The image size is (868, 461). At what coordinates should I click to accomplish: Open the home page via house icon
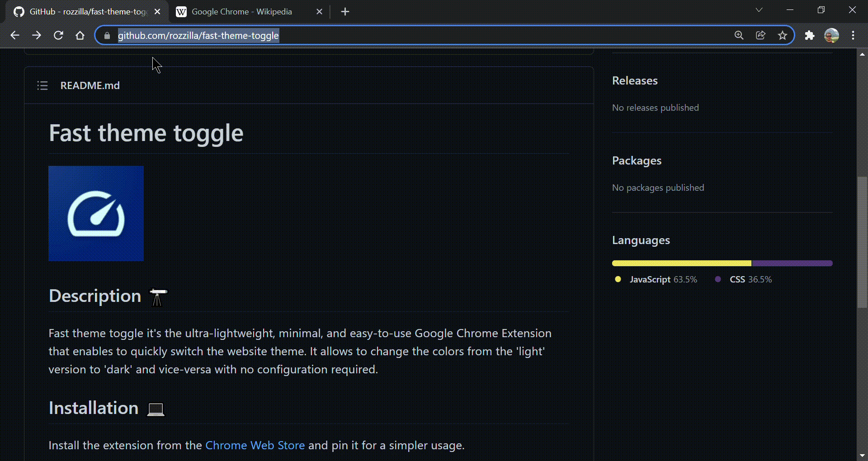coord(80,35)
